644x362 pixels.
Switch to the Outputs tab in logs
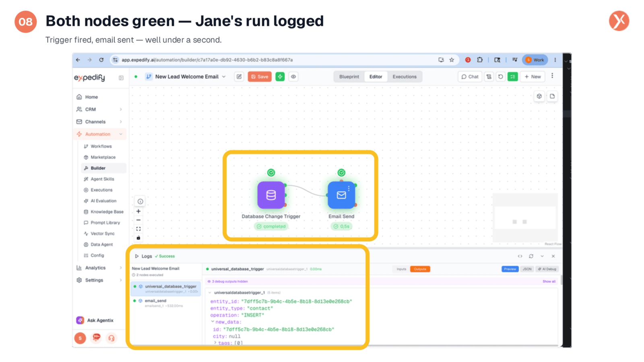point(420,269)
